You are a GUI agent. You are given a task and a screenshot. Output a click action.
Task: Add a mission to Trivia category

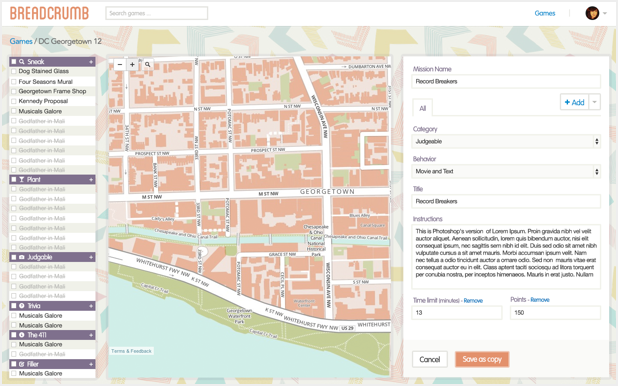point(91,306)
